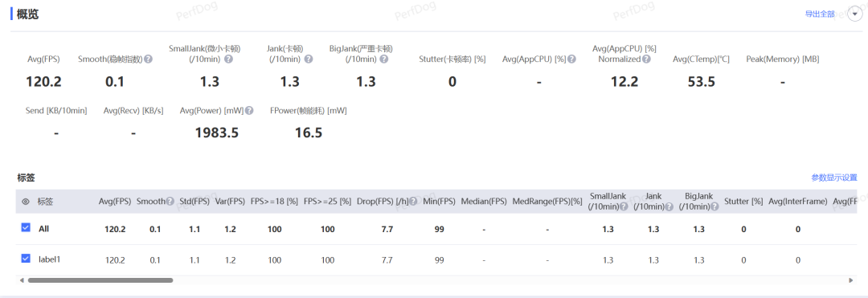Click Avg(FPS) column header in table
868x298 pixels.
pyautogui.click(x=115, y=202)
